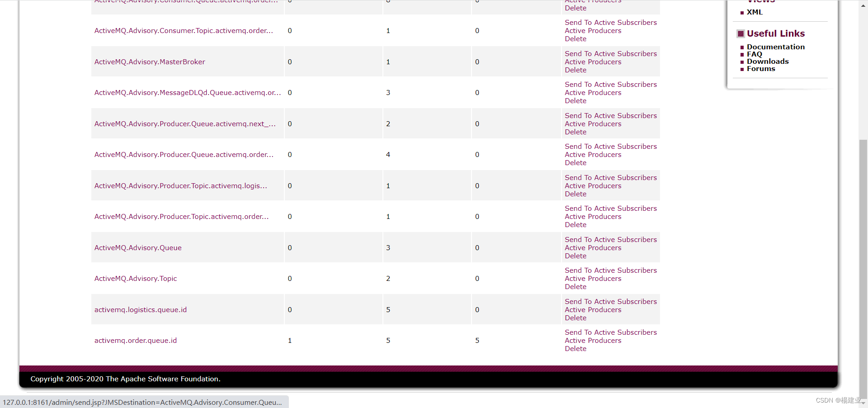This screenshot has width=868, height=408.
Task: Open the ActiveMQ.Advisory.Topic topic
Action: 136,279
